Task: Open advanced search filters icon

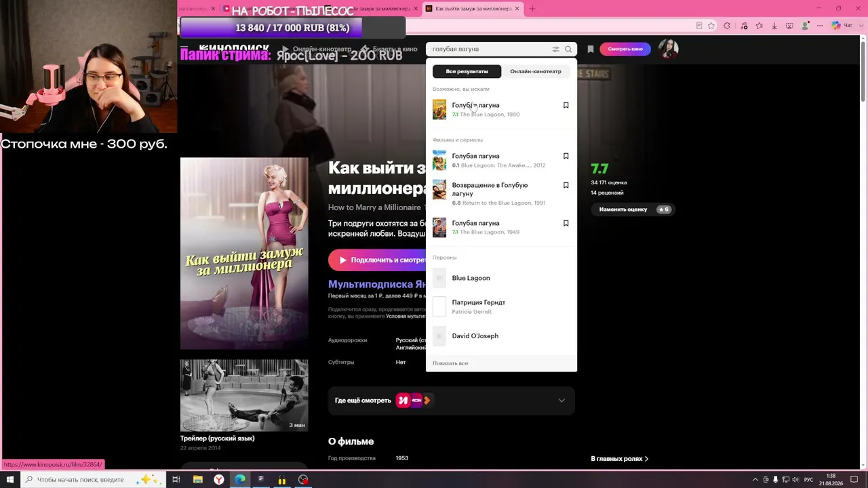Action: pyautogui.click(x=555, y=49)
